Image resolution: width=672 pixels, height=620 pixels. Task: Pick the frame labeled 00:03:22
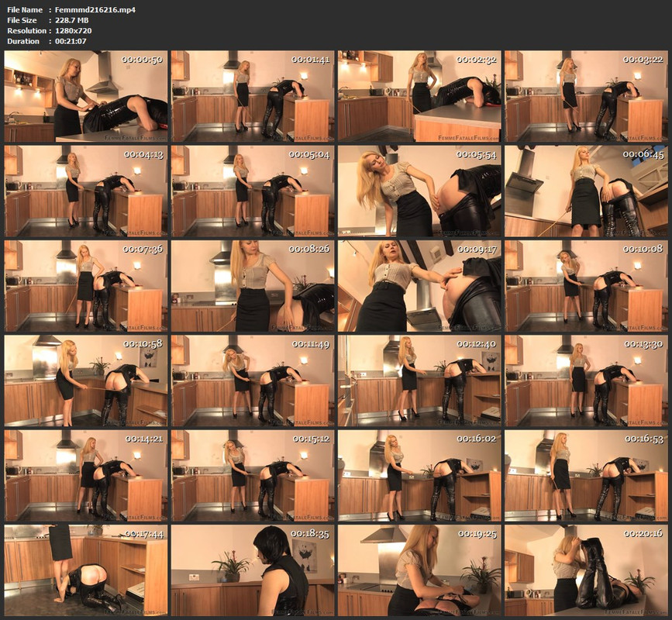pos(586,96)
